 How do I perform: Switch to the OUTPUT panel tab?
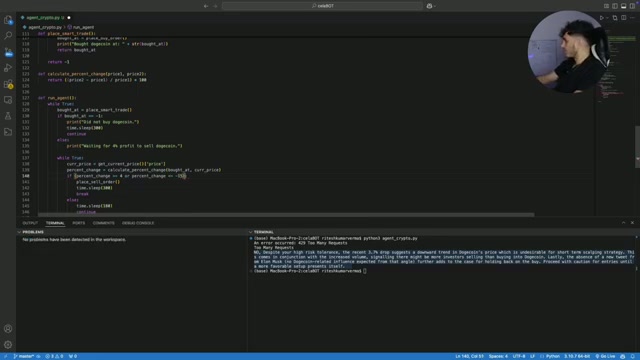30,223
